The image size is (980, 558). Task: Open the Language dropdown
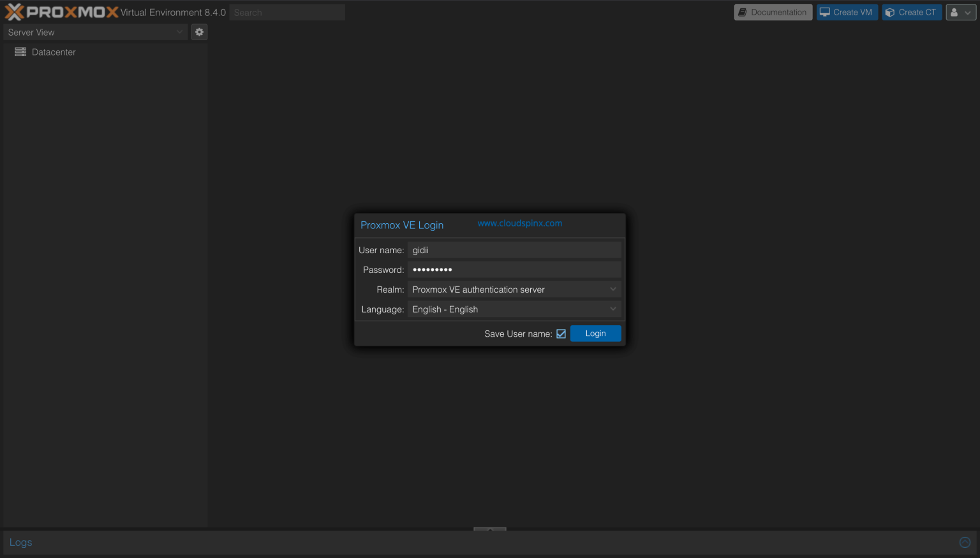pyautogui.click(x=612, y=309)
